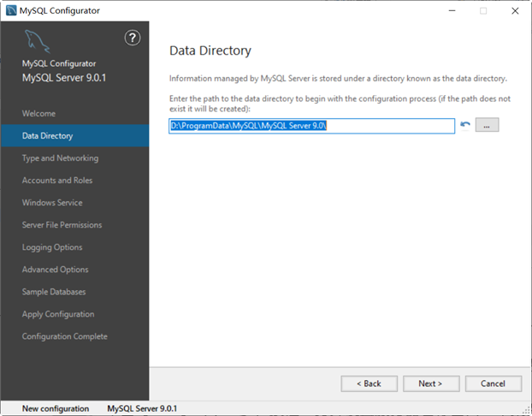Click in the data directory path field
The height and width of the screenshot is (416, 532).
(x=311, y=126)
